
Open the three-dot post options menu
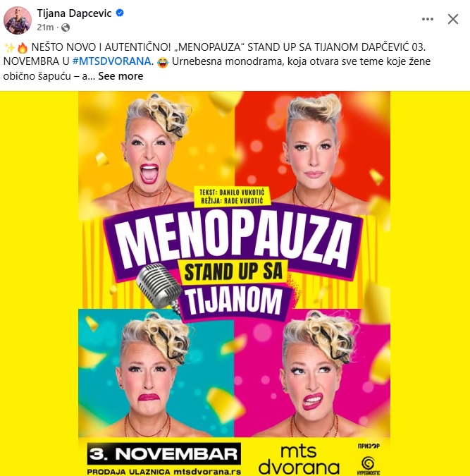(428, 19)
